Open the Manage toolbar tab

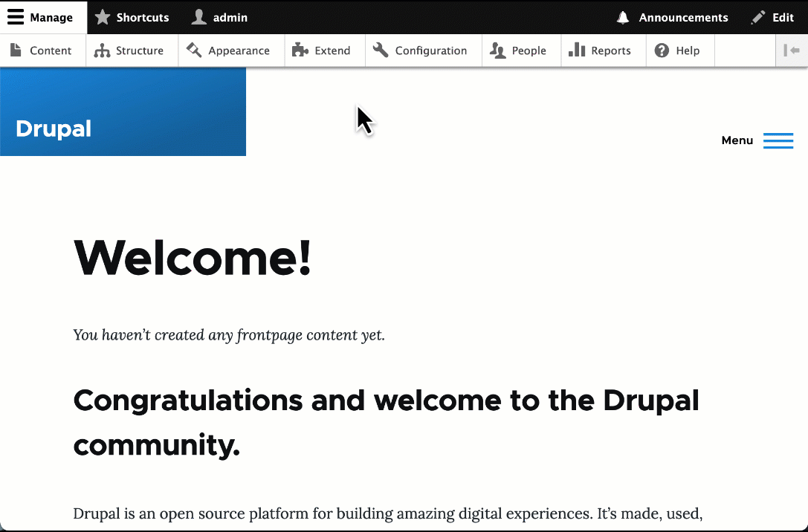click(x=44, y=17)
